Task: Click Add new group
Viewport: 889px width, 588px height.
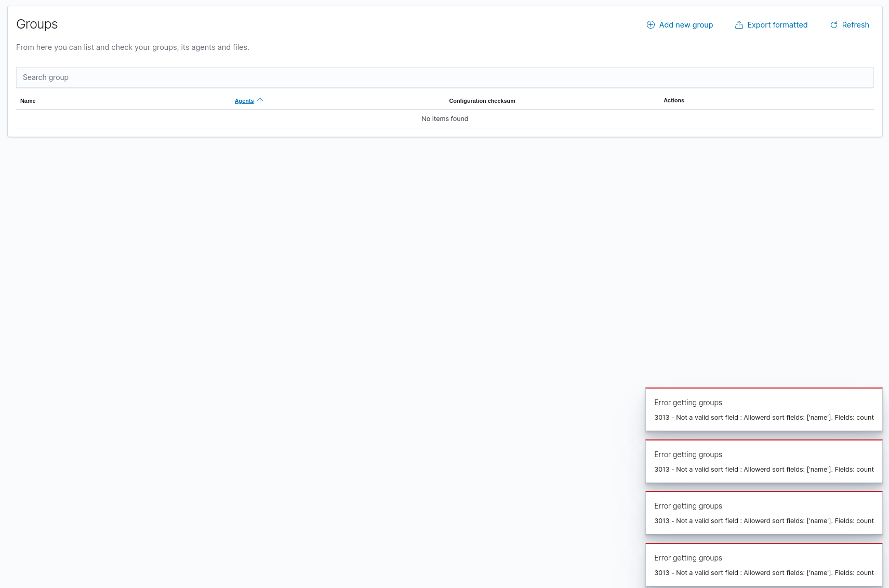Action: coord(686,24)
